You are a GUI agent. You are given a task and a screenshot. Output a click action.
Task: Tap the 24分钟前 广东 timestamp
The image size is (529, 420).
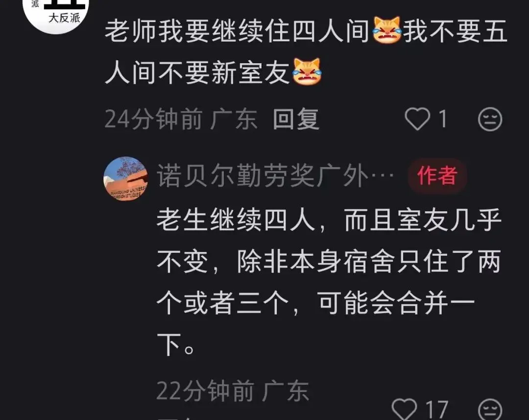pyautogui.click(x=181, y=119)
